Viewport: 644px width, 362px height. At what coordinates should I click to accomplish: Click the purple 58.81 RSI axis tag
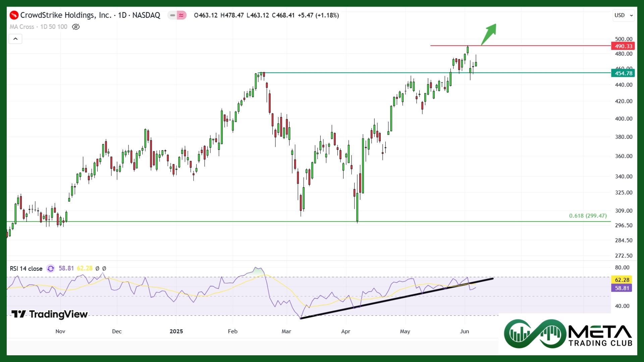(x=622, y=288)
